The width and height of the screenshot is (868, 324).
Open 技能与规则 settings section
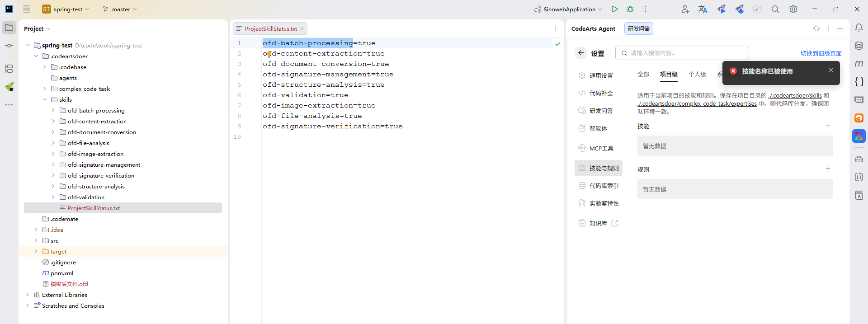599,168
